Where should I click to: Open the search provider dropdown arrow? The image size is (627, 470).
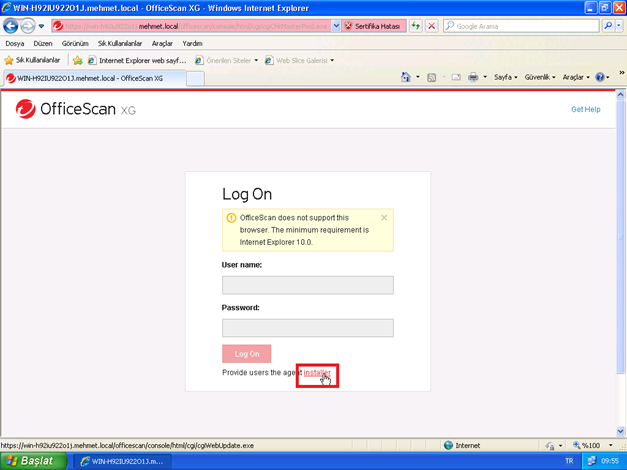click(x=619, y=26)
